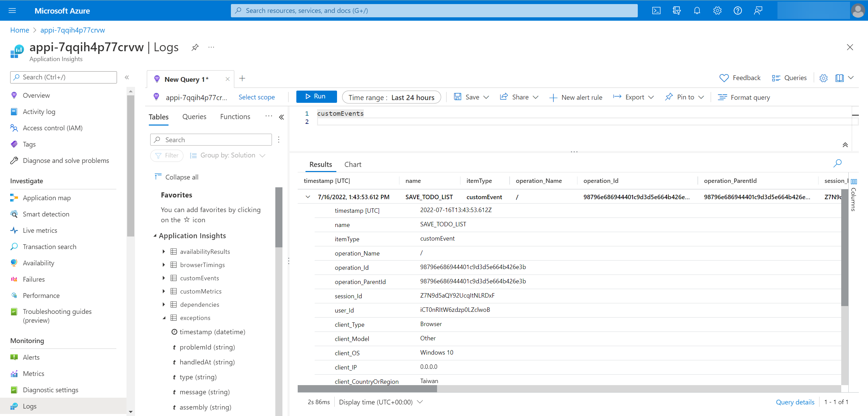868x416 pixels.
Task: Open portal settings gear in header
Action: 717,11
